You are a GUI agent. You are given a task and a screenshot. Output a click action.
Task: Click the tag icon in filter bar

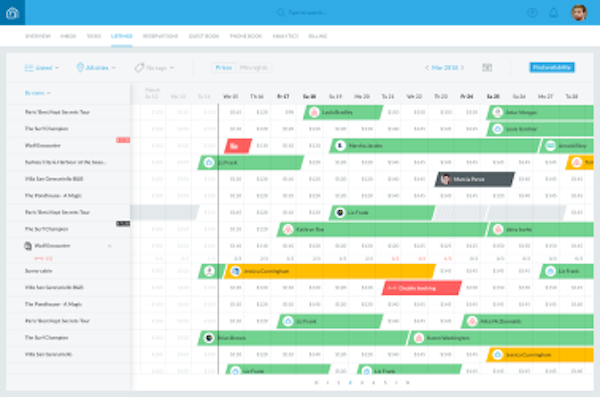point(139,68)
